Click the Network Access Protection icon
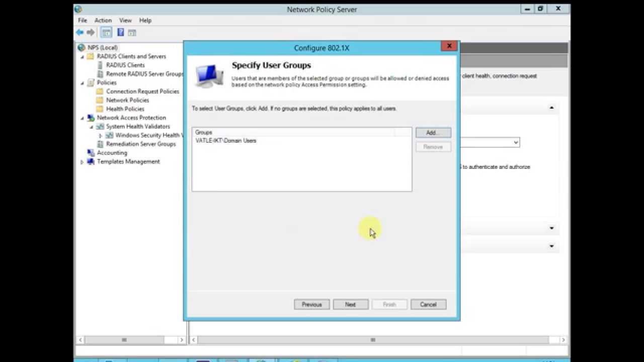 pos(91,118)
